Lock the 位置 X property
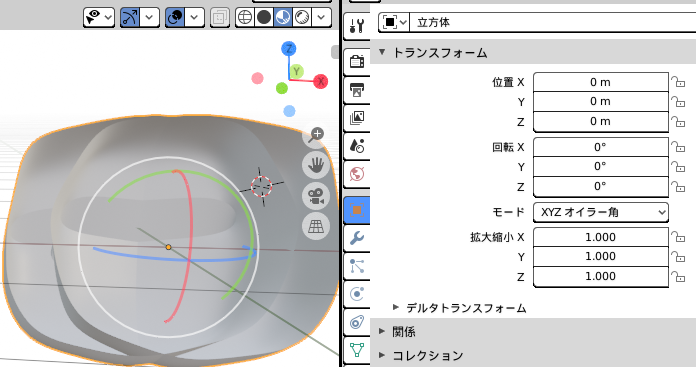 pyautogui.click(x=678, y=82)
